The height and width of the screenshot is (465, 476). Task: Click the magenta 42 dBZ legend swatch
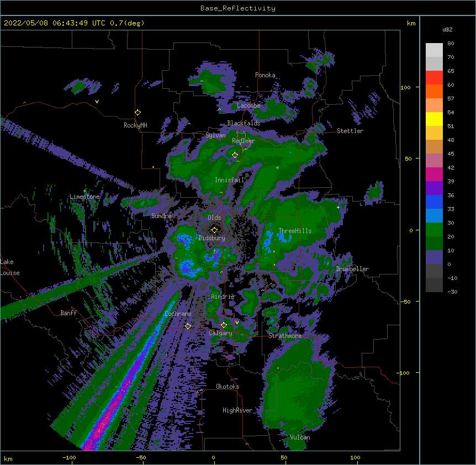pos(434,174)
